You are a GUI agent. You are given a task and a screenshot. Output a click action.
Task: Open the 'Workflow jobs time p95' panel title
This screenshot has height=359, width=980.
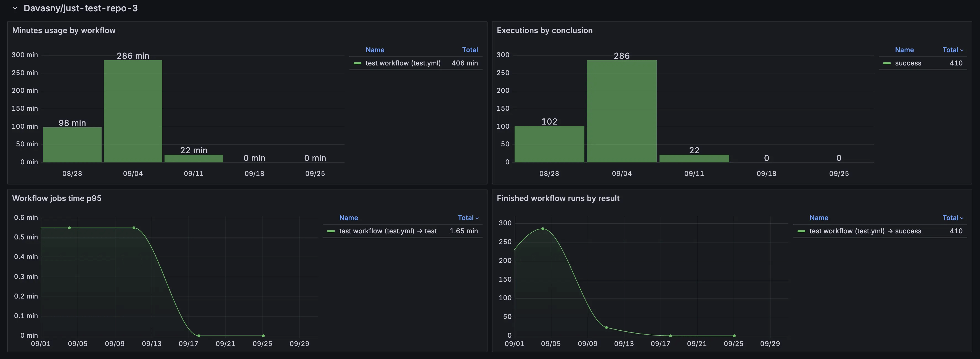point(57,198)
